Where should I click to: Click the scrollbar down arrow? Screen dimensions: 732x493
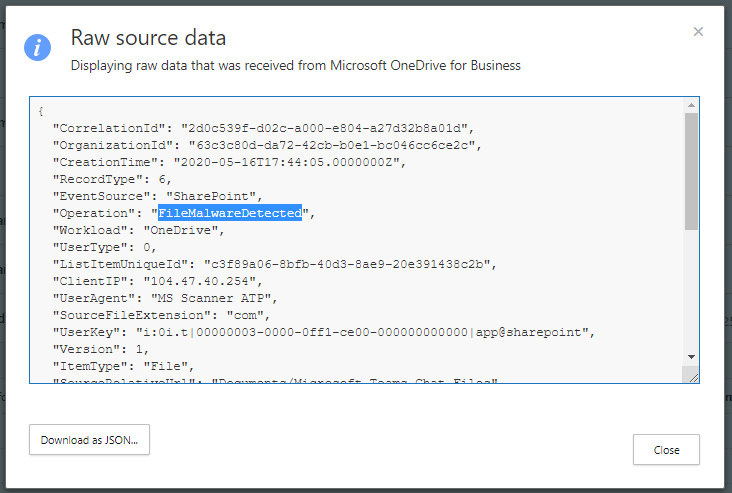(691, 357)
